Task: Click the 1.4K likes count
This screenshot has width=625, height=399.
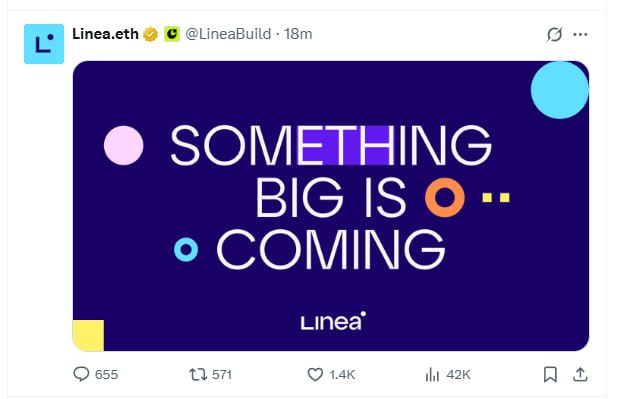Action: (342, 375)
